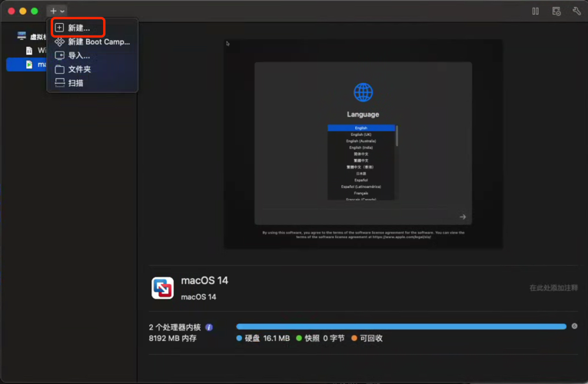Open the snapshot manager toolbar icon

click(x=556, y=12)
